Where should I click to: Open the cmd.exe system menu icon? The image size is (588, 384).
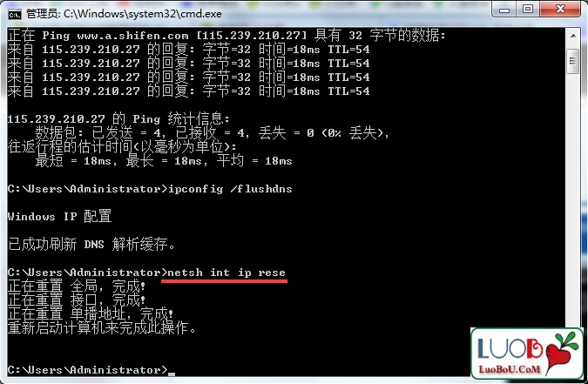[15, 14]
